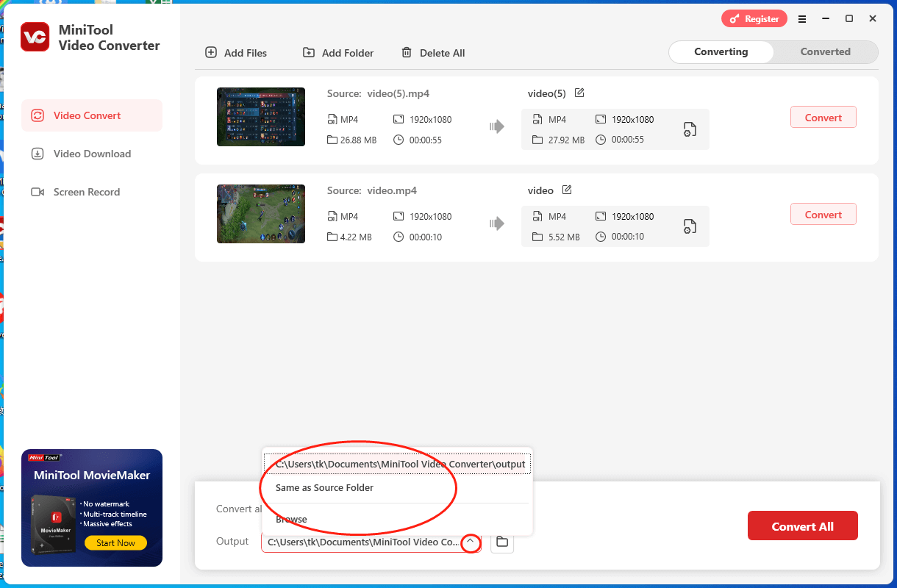Open the hamburger menu in title bar
Viewport: 897px width, 588px height.
point(802,19)
